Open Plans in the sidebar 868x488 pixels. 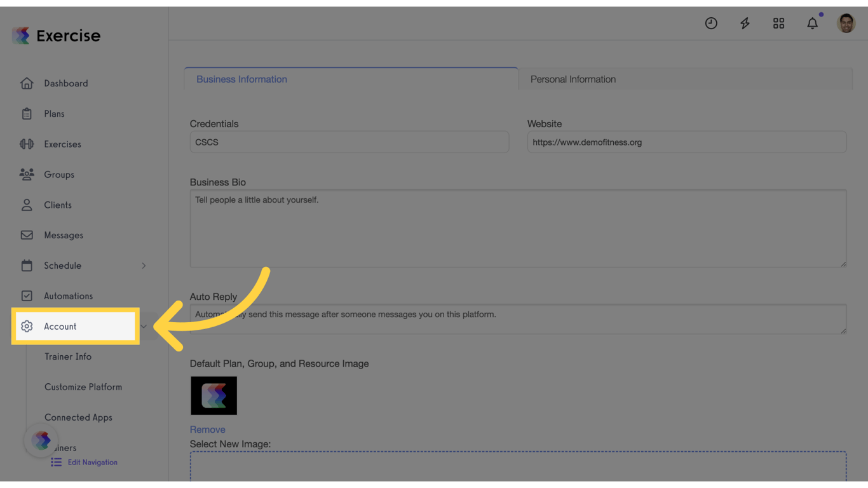pos(54,114)
